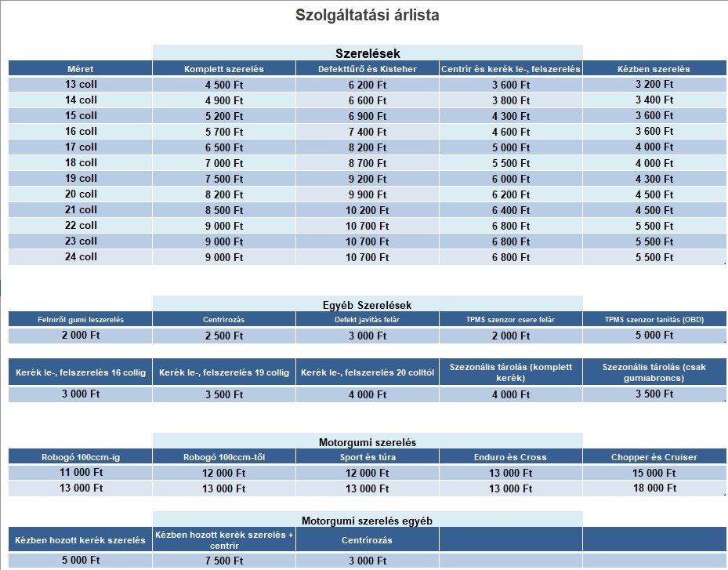Select the Chopper és Cruiser column header
Screen dimensions: 728x570
coord(654,456)
